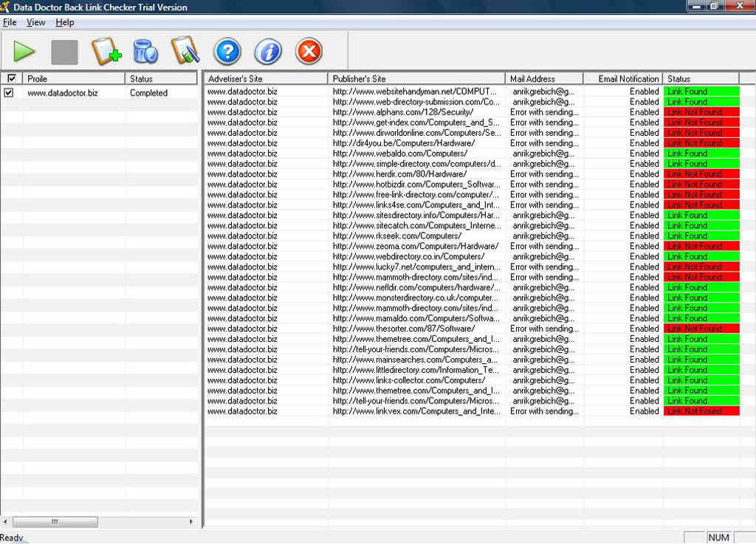Select the mainsearches.com publisher row

coord(472,360)
